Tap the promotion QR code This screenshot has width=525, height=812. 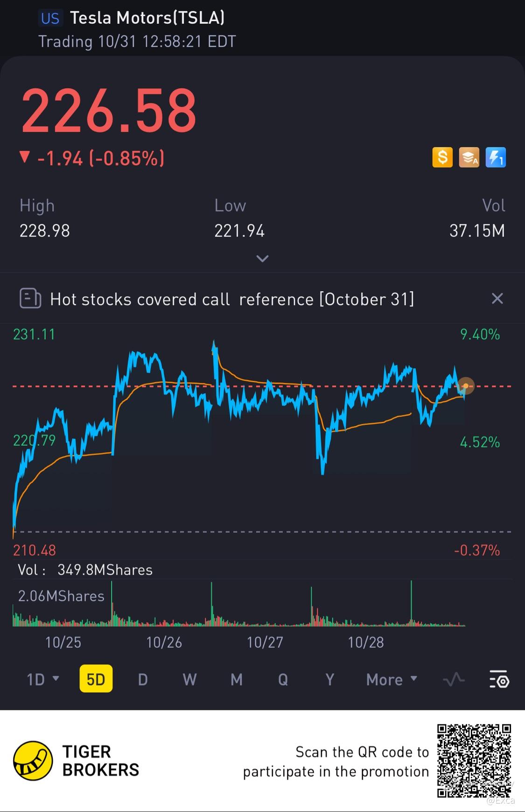(474, 761)
